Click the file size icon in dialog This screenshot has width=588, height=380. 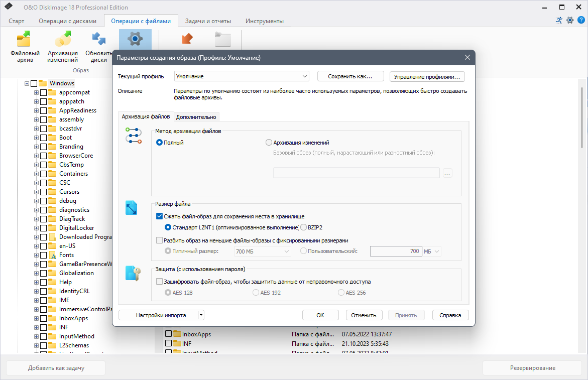coord(131,208)
